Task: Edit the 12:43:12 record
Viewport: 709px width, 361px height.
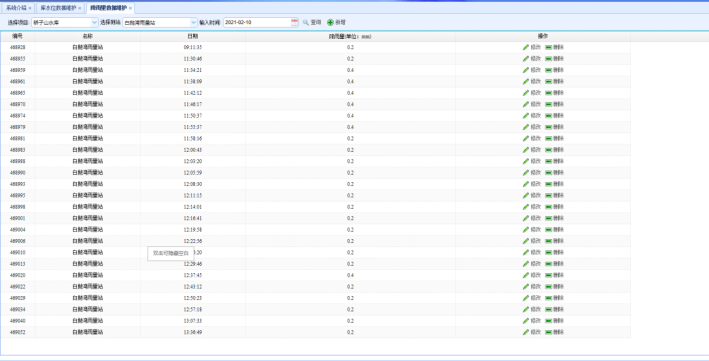Action: [x=532, y=287]
